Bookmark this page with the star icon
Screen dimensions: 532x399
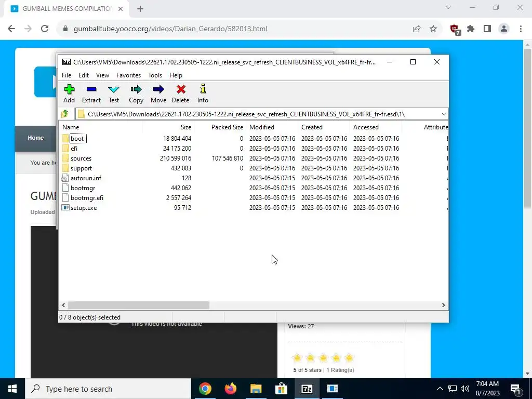[433, 29]
